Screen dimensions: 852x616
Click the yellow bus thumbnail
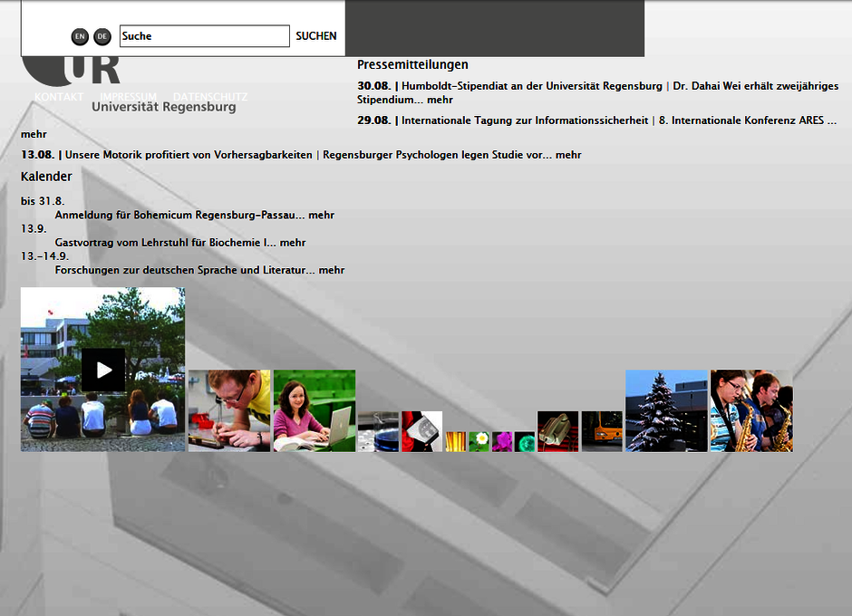pyautogui.click(x=602, y=431)
